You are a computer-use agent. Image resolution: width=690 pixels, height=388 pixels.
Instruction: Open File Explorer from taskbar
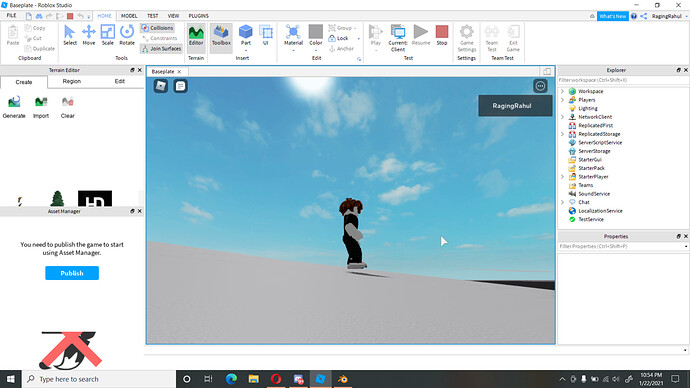253,379
